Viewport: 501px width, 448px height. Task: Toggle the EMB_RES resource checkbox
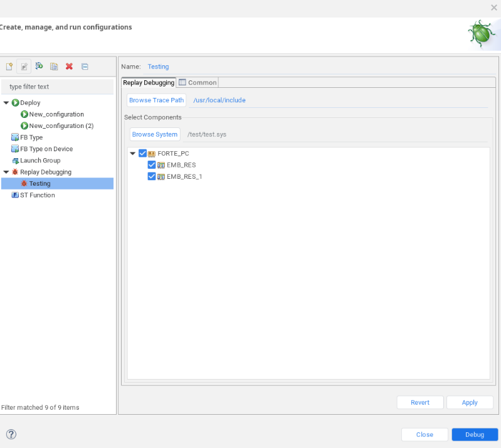click(x=152, y=165)
